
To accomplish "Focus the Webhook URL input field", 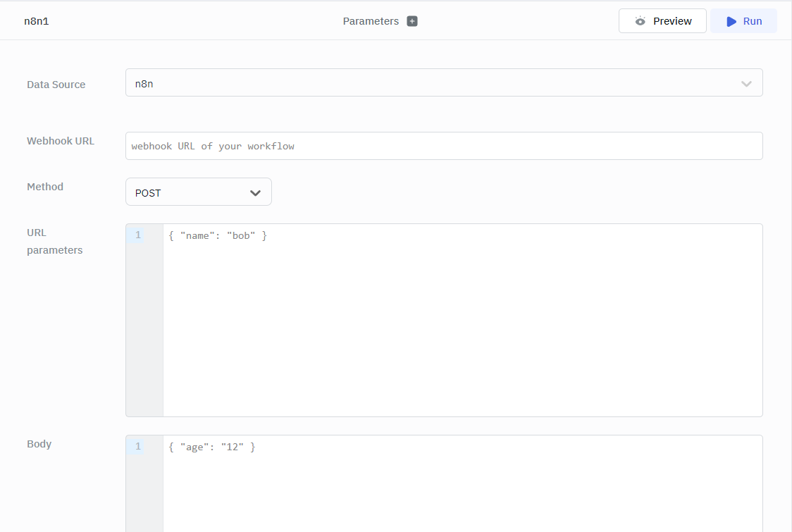I will pos(443,146).
